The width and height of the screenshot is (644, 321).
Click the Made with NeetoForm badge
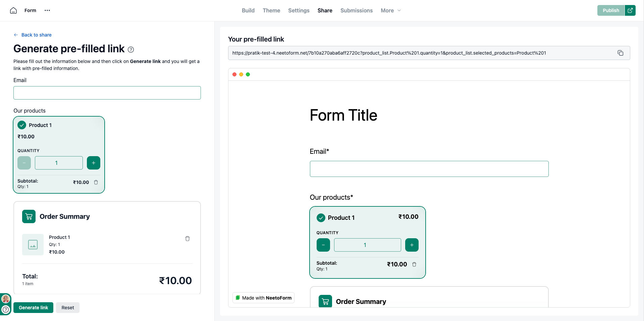point(263,298)
